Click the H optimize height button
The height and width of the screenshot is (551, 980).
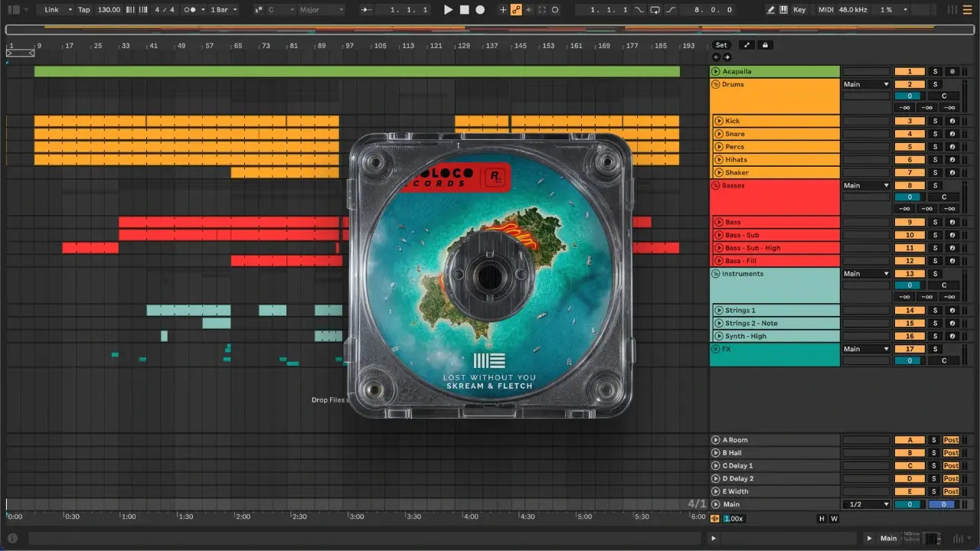(822, 519)
